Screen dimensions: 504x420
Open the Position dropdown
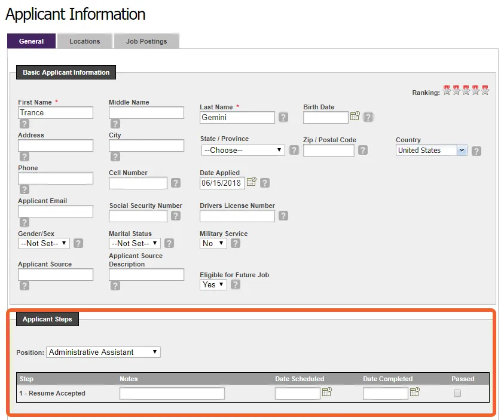(x=103, y=352)
